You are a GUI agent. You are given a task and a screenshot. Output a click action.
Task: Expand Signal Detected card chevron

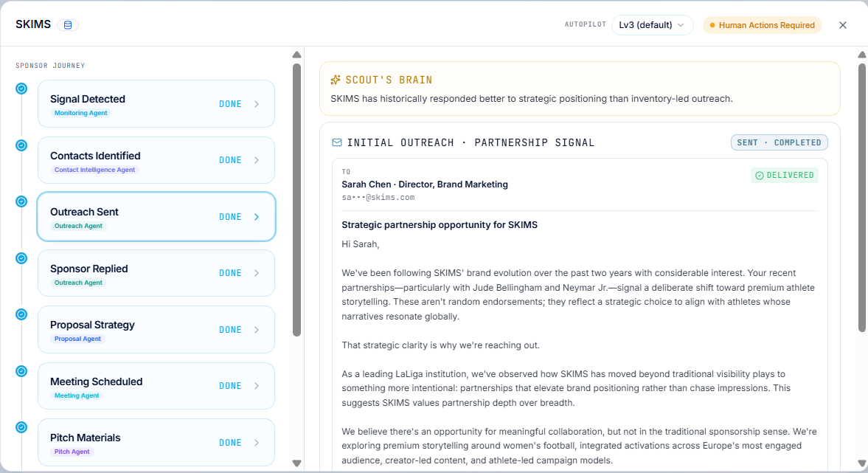point(257,104)
